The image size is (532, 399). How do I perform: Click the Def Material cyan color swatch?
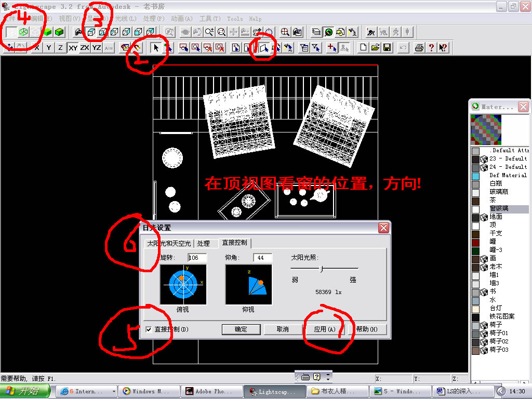(x=476, y=176)
